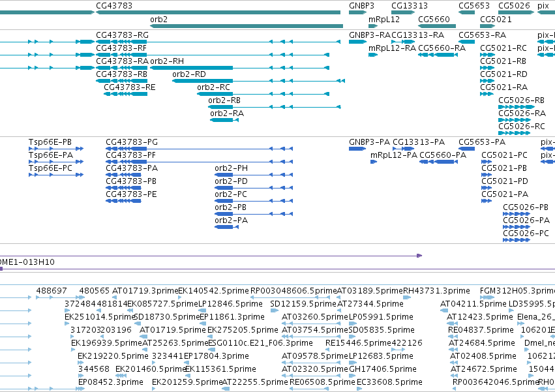The height and width of the screenshot is (392, 555).
Task: Select the mRpL12 gene label
Action: [384, 20]
